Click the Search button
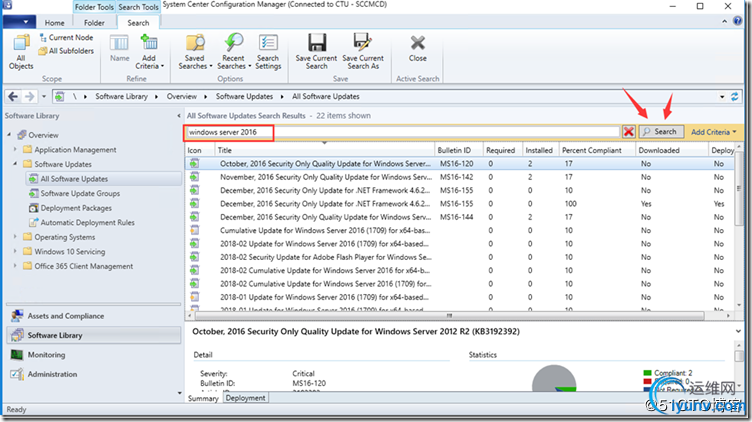The width and height of the screenshot is (752, 422). click(x=660, y=132)
